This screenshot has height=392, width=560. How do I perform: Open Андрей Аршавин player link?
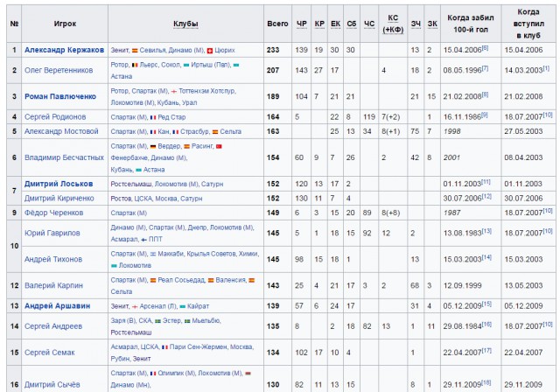pyautogui.click(x=57, y=306)
